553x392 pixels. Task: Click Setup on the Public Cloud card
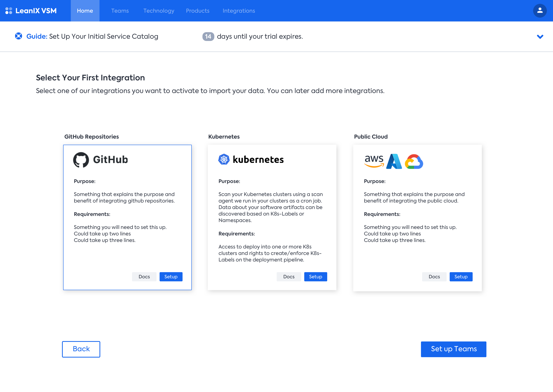[461, 277]
